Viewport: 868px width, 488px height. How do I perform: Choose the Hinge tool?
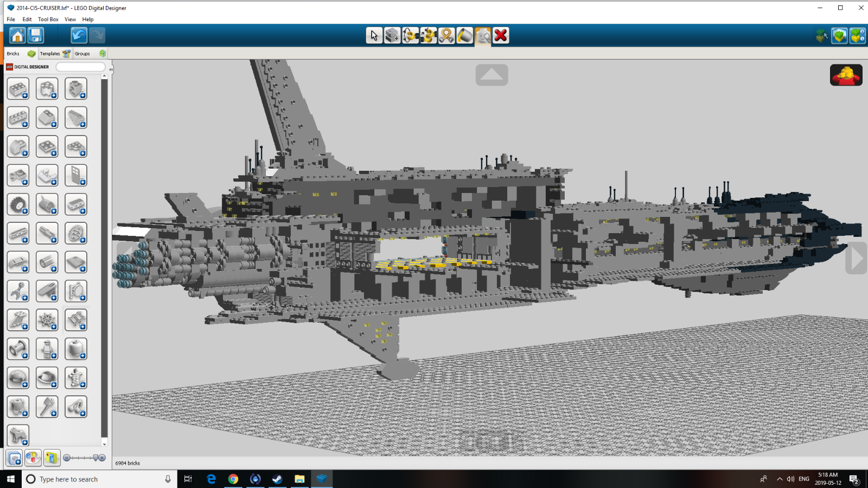pyautogui.click(x=410, y=36)
